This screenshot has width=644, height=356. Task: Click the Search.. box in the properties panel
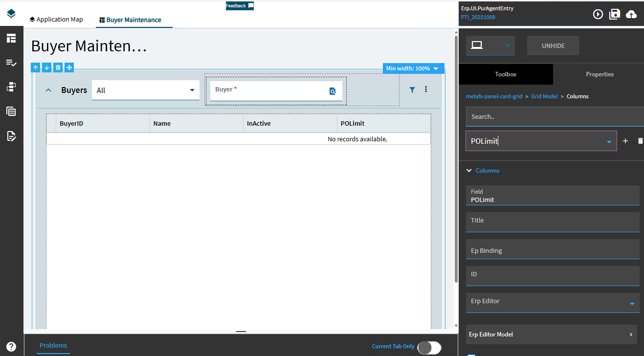(x=555, y=116)
